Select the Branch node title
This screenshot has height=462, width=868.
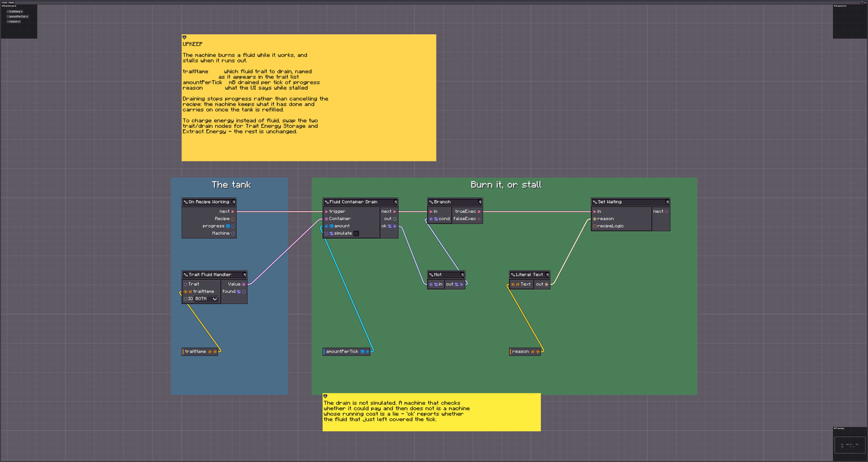pyautogui.click(x=442, y=202)
